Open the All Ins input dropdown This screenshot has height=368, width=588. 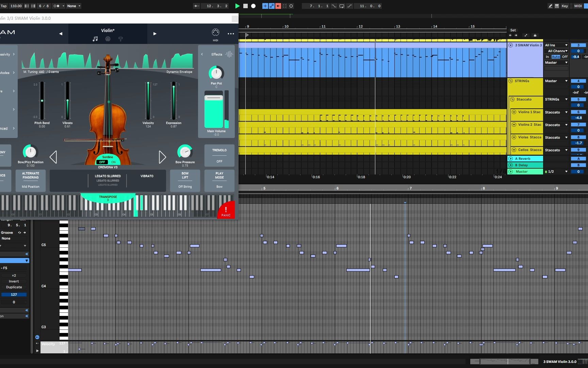coord(556,45)
